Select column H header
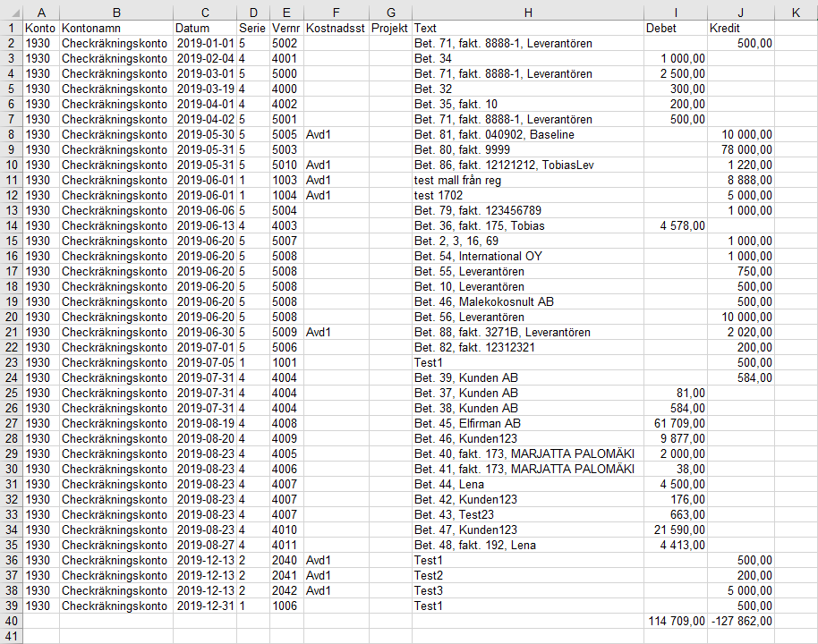Viewport: 818px width, 644px height. click(528, 13)
